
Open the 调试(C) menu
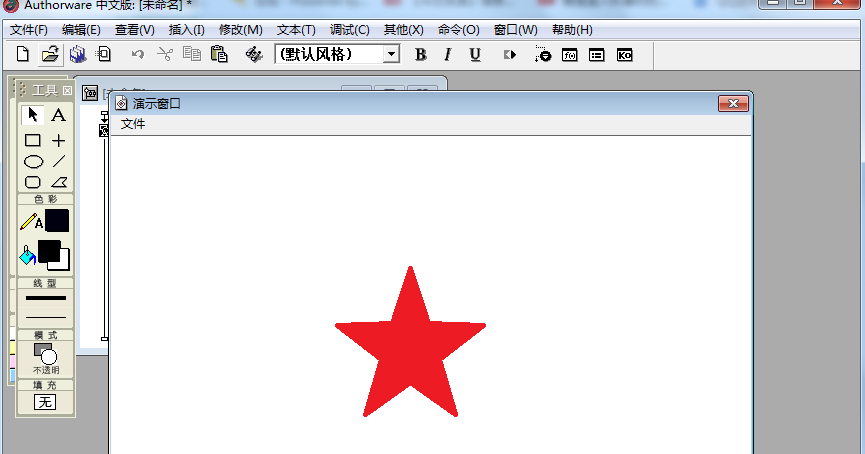(350, 30)
